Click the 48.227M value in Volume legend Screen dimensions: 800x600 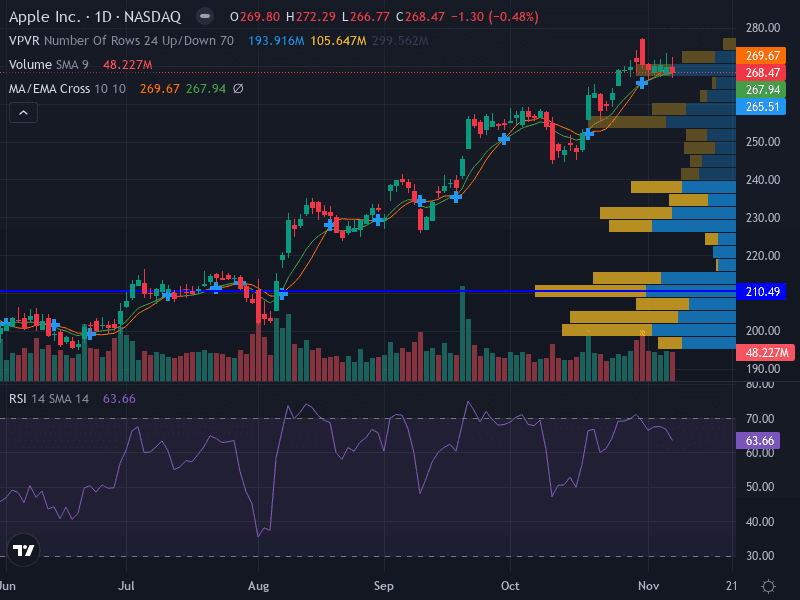pos(128,65)
